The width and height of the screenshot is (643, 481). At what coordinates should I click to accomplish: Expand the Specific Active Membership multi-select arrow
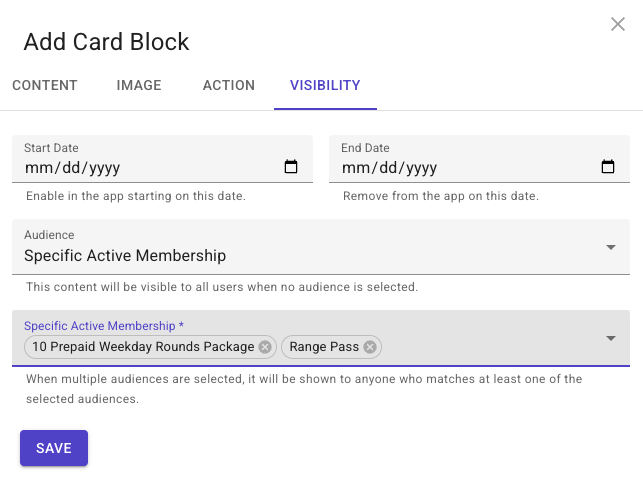(611, 338)
